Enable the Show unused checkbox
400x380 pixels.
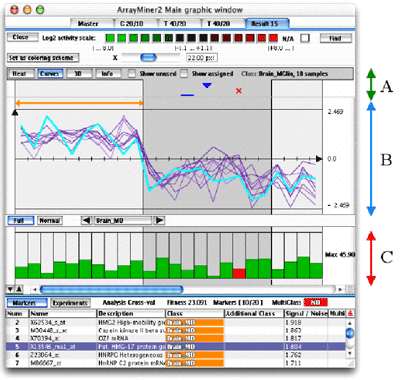click(132, 73)
